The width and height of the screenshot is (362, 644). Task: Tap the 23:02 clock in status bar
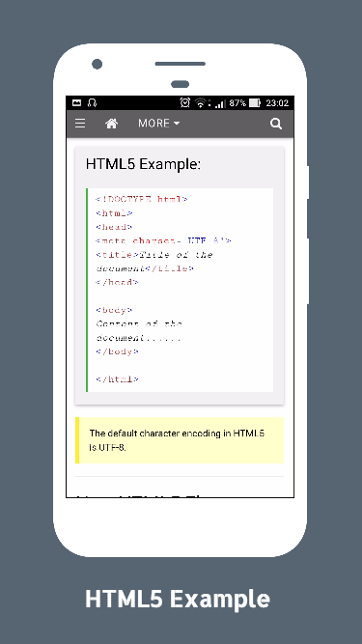click(x=277, y=103)
